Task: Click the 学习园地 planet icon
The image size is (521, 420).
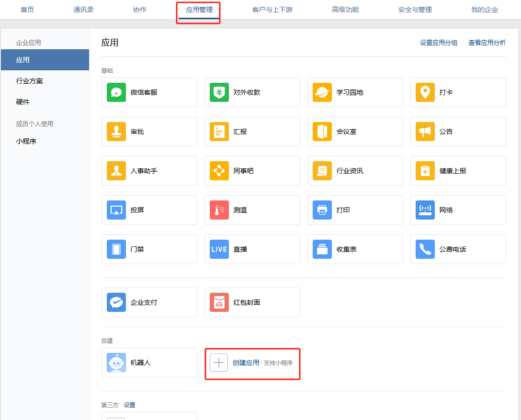Action: pyautogui.click(x=322, y=92)
